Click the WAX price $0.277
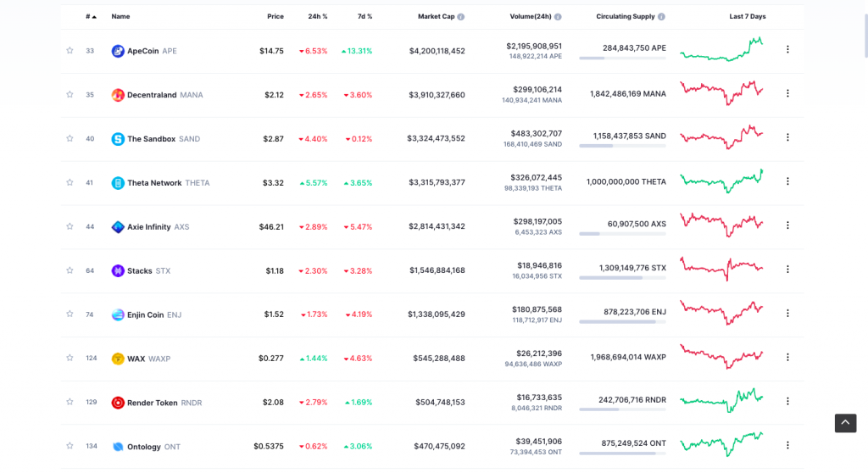 coord(270,359)
